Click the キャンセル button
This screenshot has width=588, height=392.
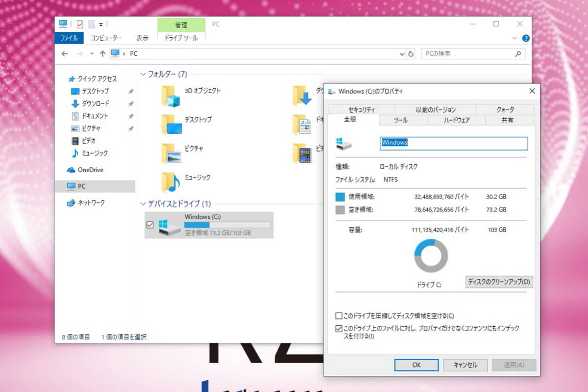(x=465, y=365)
